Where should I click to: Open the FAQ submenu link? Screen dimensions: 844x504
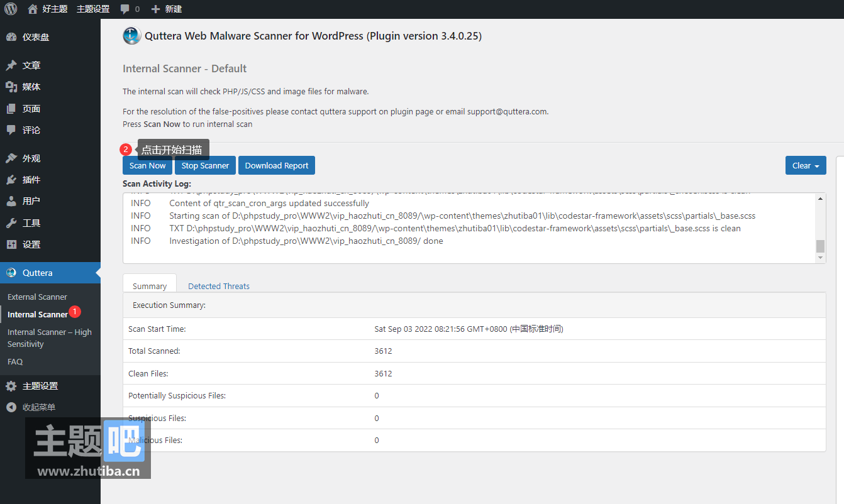[x=15, y=361]
